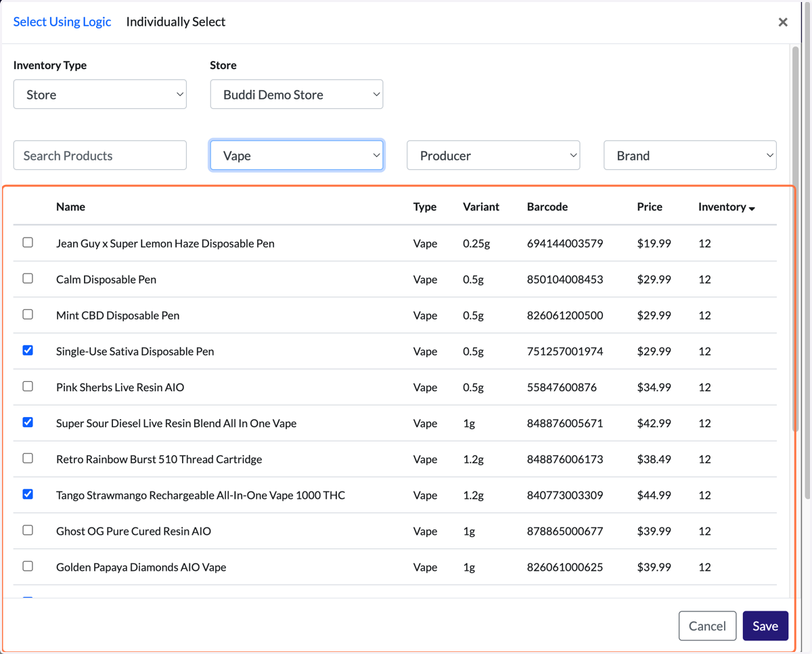Uncheck Super Sour Diesel Live Resin Blend
Image resolution: width=812 pixels, height=654 pixels.
[x=28, y=422]
